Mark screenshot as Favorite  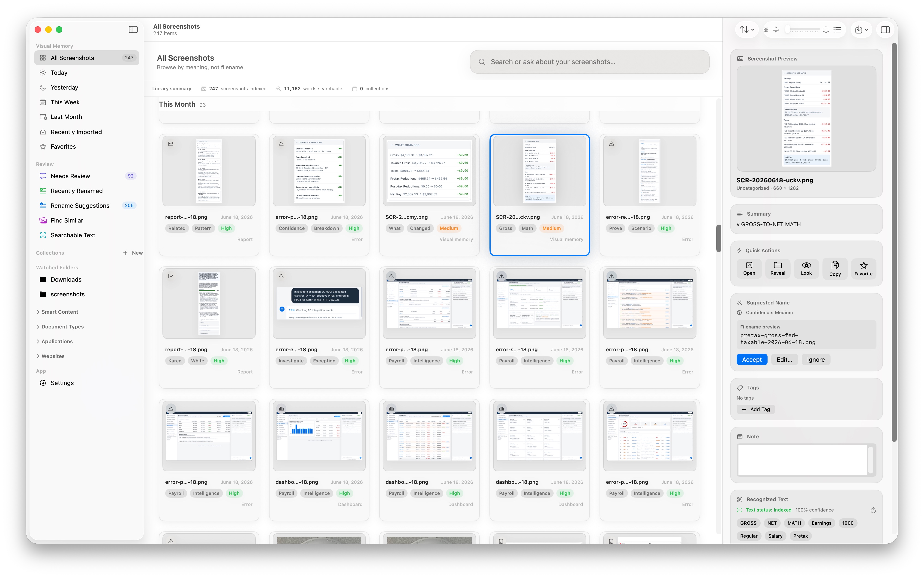tap(863, 268)
